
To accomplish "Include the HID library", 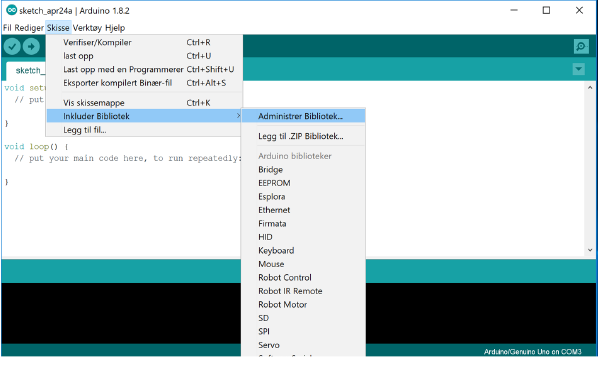I will coord(303,237).
